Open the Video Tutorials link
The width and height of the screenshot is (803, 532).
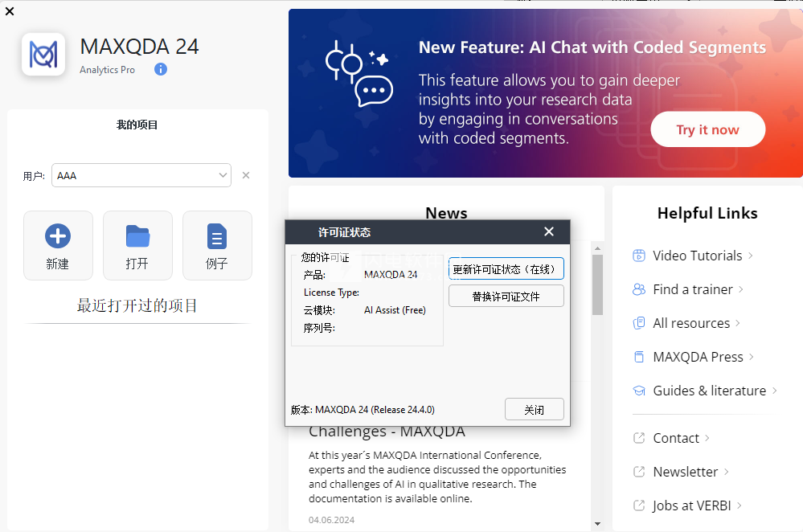(698, 256)
